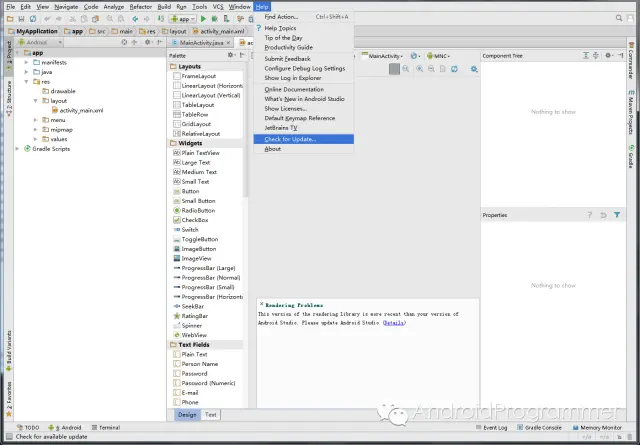Click collapse all icon in Project panel

pyautogui.click(x=134, y=42)
